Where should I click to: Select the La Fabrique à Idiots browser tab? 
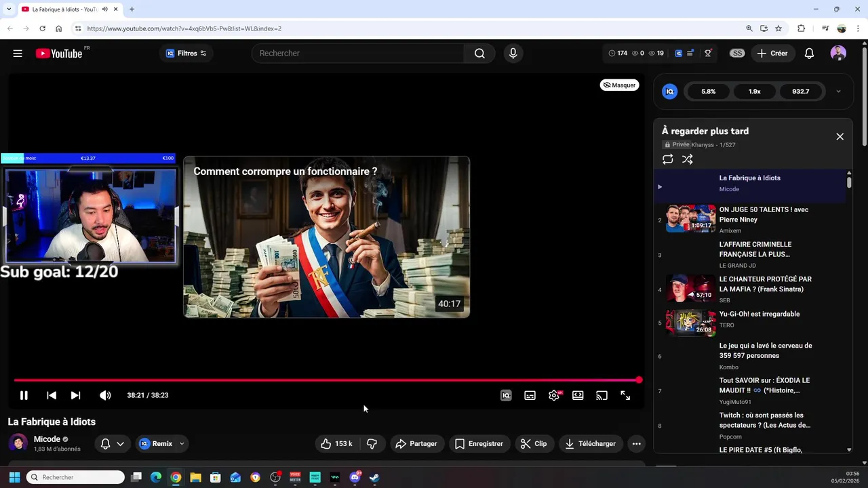click(69, 9)
